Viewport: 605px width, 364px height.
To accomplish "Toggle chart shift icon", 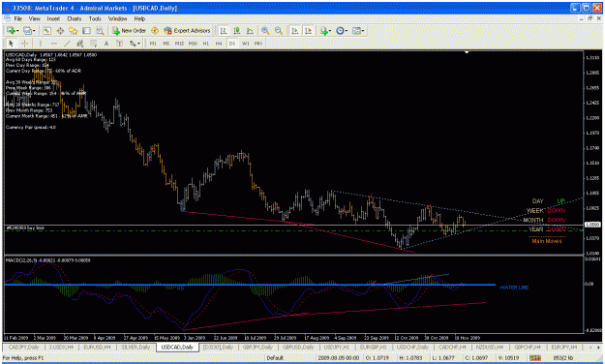I will pos(308,31).
